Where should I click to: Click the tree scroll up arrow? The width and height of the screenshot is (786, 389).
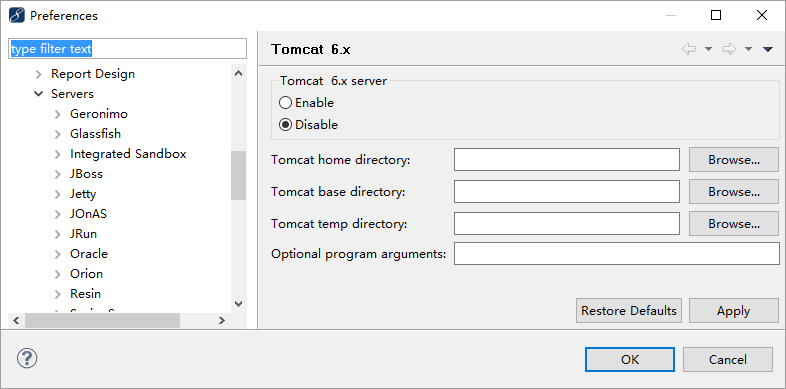239,74
